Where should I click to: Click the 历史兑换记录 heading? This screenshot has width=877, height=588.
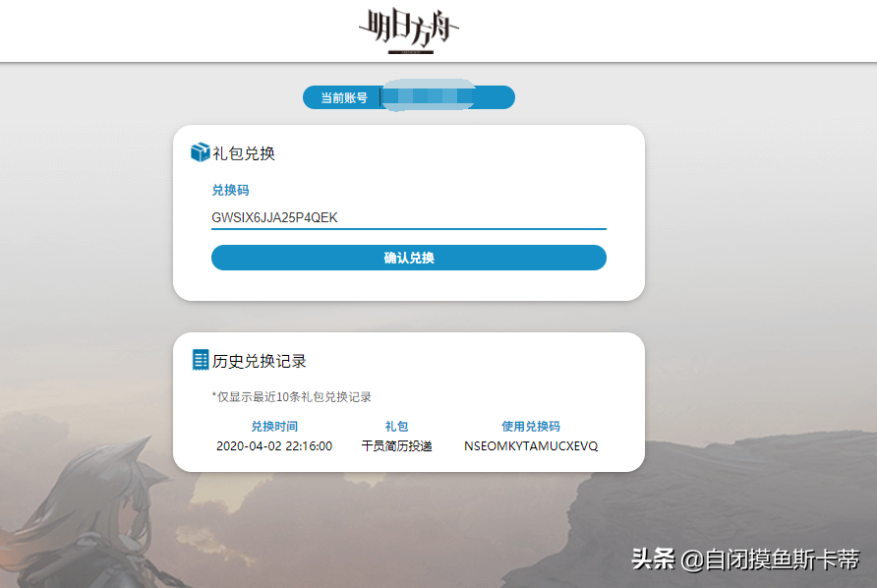(x=260, y=362)
